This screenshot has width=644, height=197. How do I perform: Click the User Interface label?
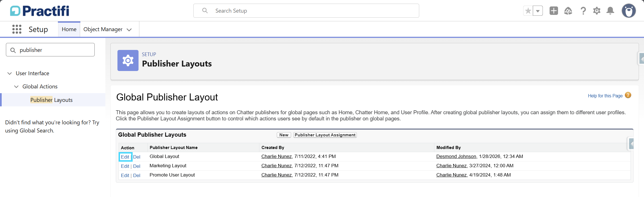click(x=33, y=73)
